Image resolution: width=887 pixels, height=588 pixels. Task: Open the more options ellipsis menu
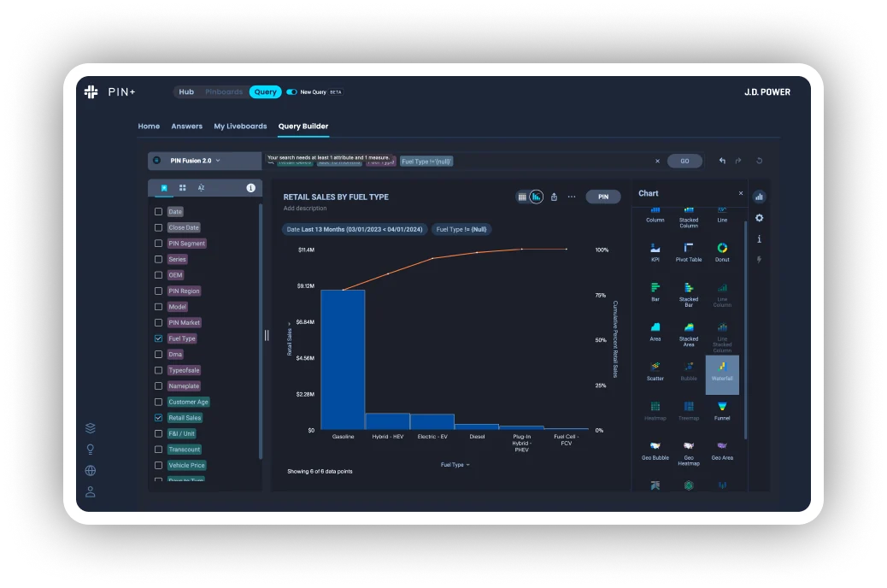pyautogui.click(x=572, y=197)
